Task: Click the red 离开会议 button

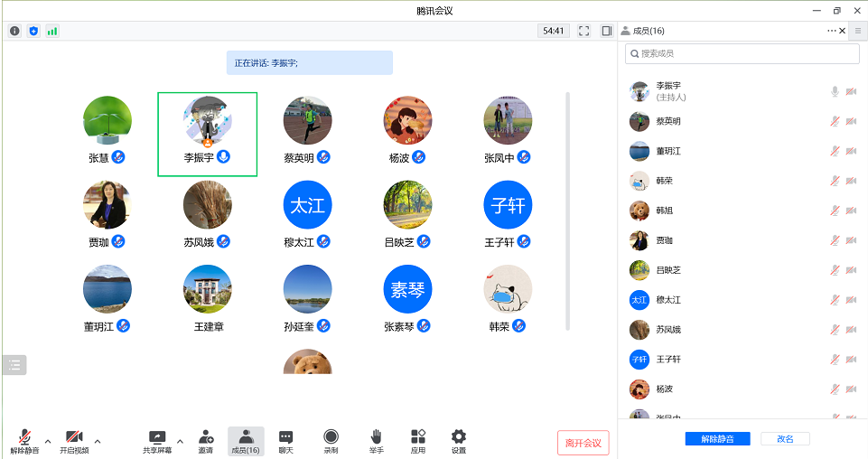Action: (583, 443)
